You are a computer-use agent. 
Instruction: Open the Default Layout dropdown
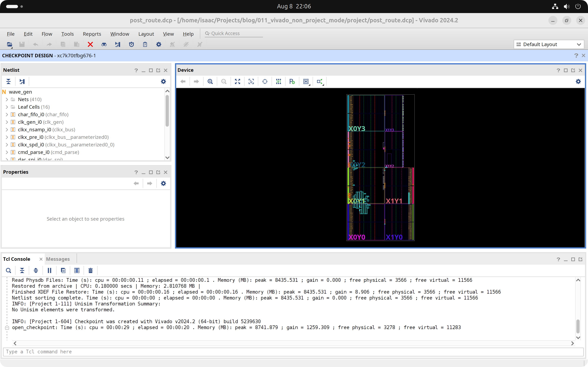pos(549,44)
